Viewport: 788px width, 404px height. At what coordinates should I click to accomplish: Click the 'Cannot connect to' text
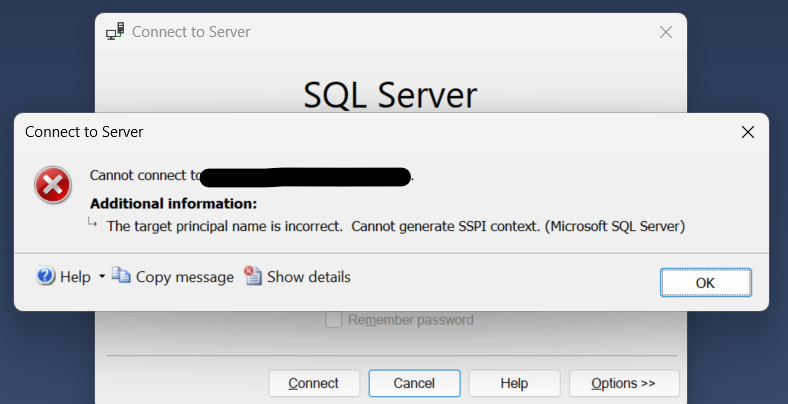[x=145, y=175]
